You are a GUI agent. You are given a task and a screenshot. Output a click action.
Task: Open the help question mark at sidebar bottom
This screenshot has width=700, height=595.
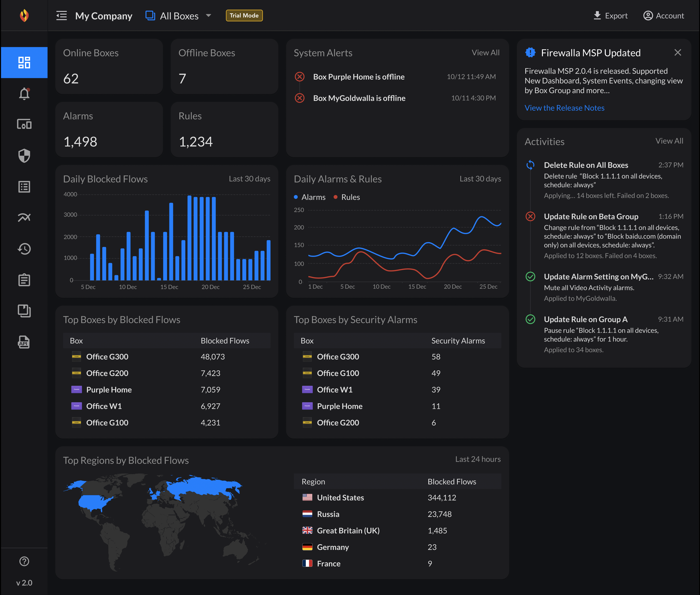[x=24, y=561]
